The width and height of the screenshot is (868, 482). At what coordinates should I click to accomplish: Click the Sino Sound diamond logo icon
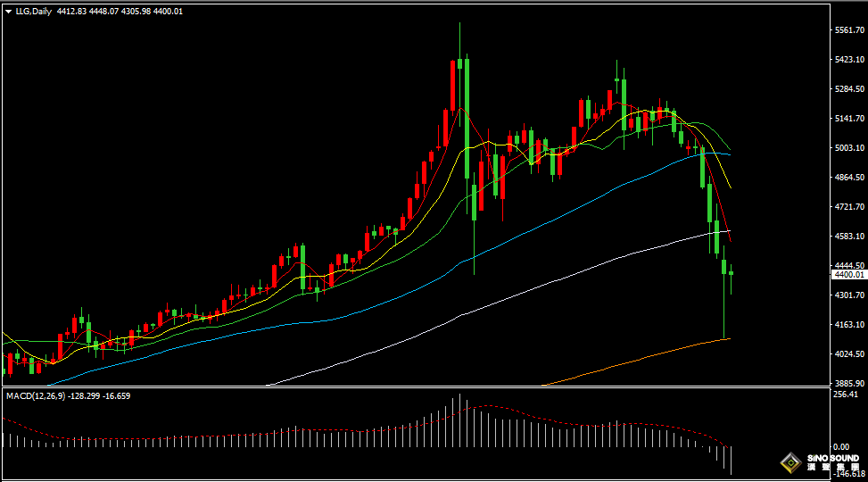click(789, 462)
